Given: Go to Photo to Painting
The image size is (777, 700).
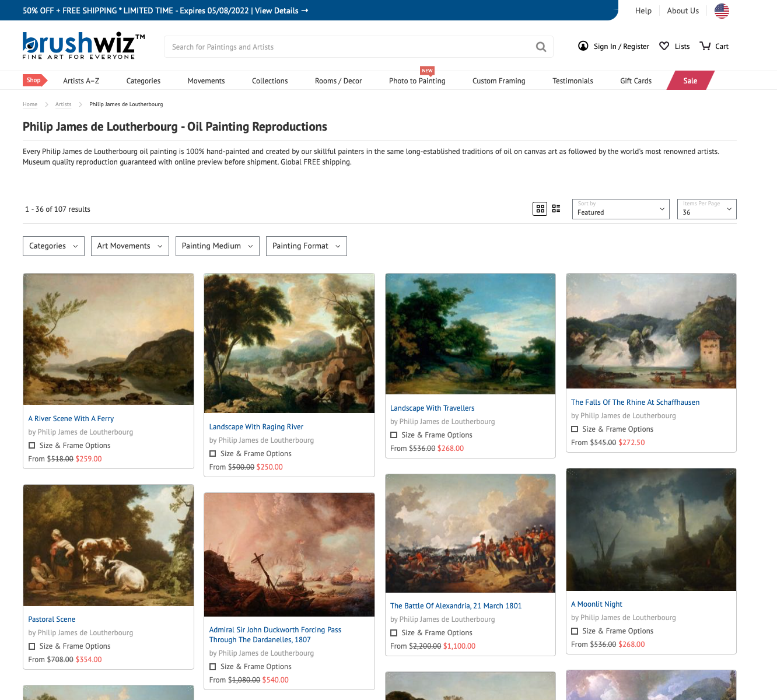Looking at the screenshot, I should (x=417, y=81).
